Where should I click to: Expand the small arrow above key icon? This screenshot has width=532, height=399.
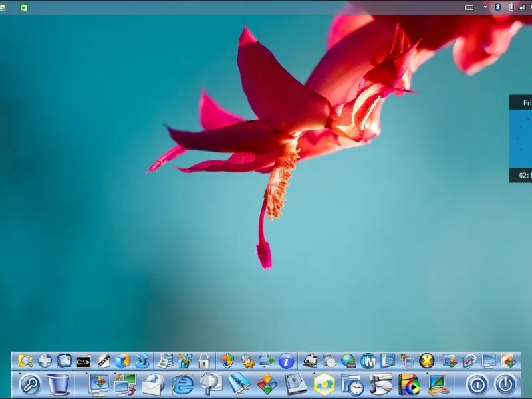(20, 374)
